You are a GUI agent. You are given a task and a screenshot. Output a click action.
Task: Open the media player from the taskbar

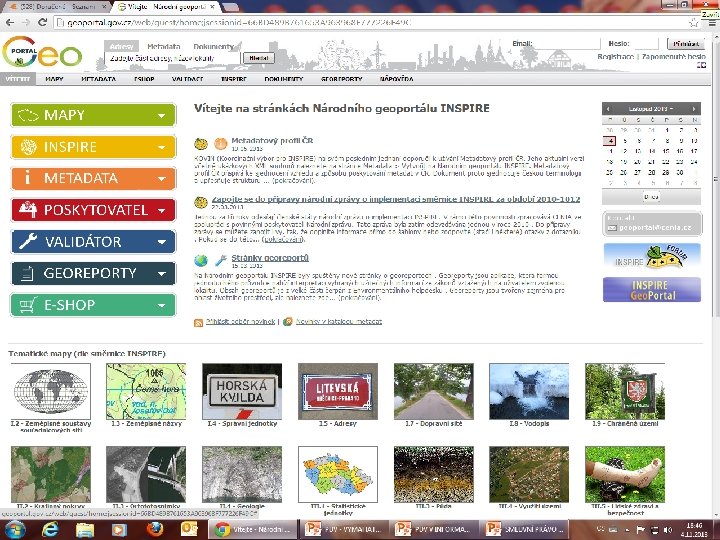[x=119, y=530]
